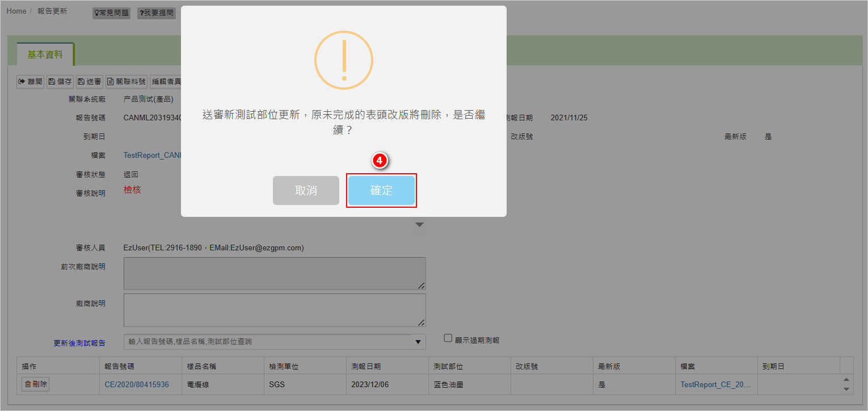Open 常見問題 FAQ button
The image size is (868, 411).
pyautogui.click(x=111, y=13)
